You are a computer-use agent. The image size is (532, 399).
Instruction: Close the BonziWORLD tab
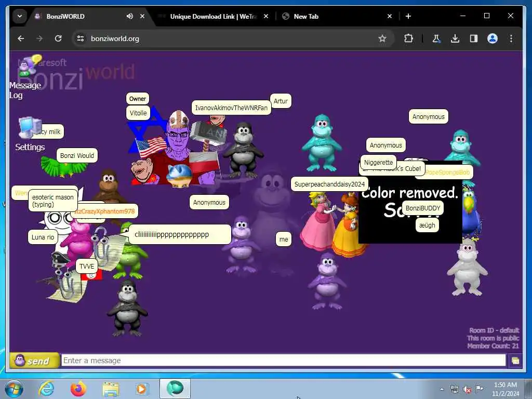(x=142, y=16)
